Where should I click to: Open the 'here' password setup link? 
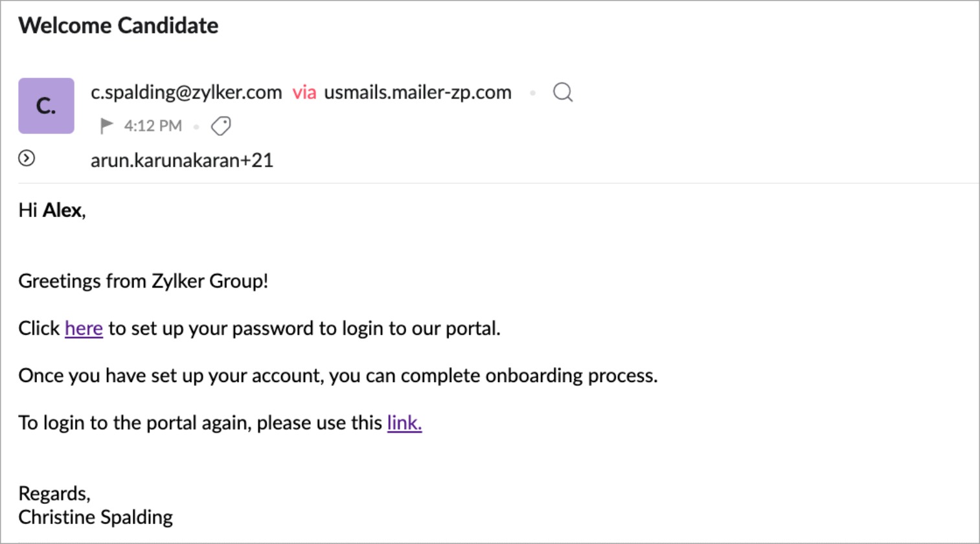click(x=84, y=328)
